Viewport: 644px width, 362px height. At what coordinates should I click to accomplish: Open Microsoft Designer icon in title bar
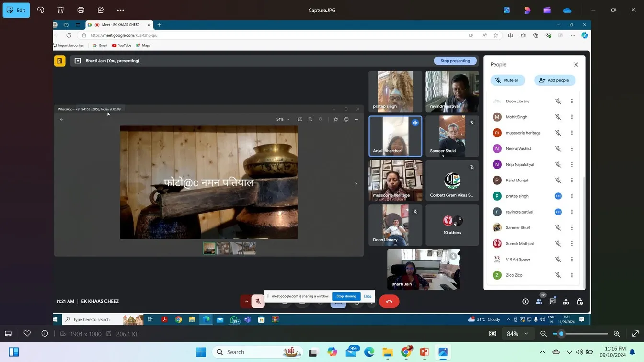point(527,10)
